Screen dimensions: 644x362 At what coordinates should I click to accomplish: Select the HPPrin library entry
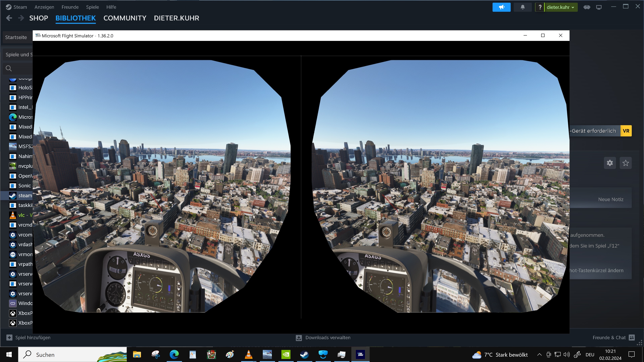point(21,97)
